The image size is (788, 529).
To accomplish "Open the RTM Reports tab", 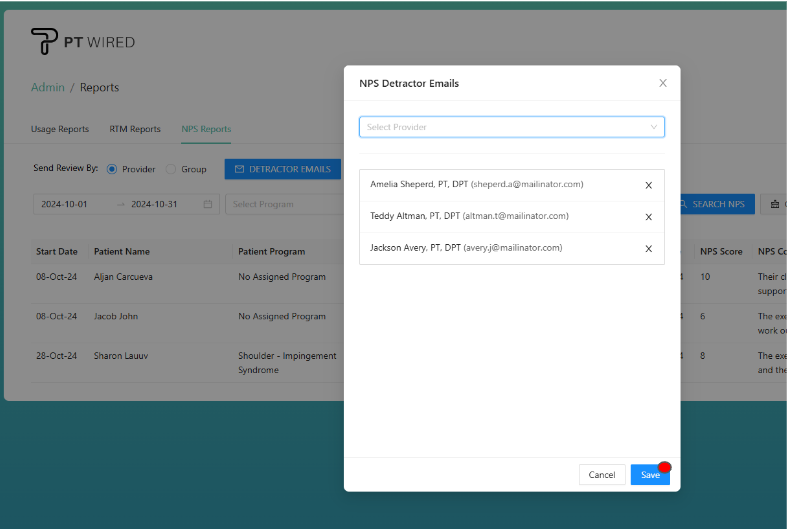I will [135, 129].
